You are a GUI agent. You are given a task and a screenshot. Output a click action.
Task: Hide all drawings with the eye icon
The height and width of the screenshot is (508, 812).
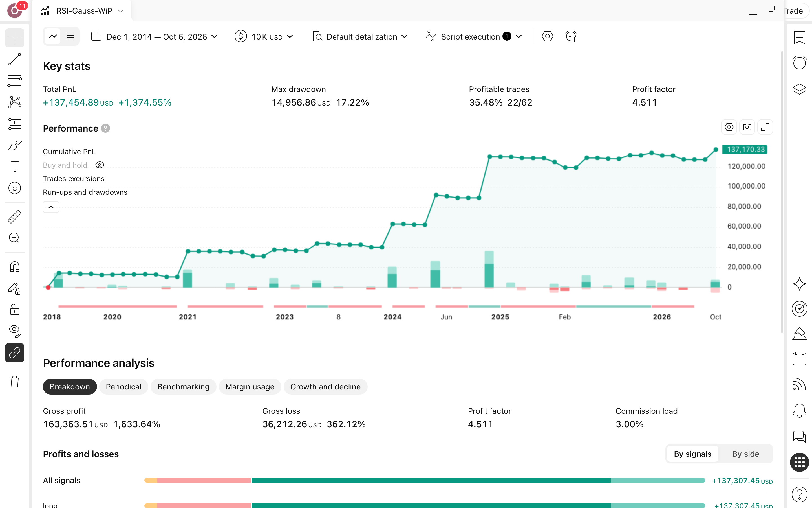coord(15,331)
